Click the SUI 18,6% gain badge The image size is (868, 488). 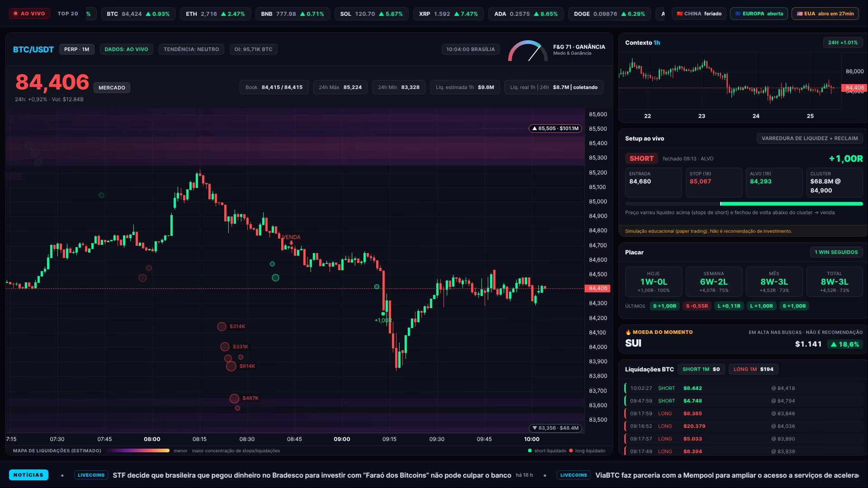click(844, 344)
